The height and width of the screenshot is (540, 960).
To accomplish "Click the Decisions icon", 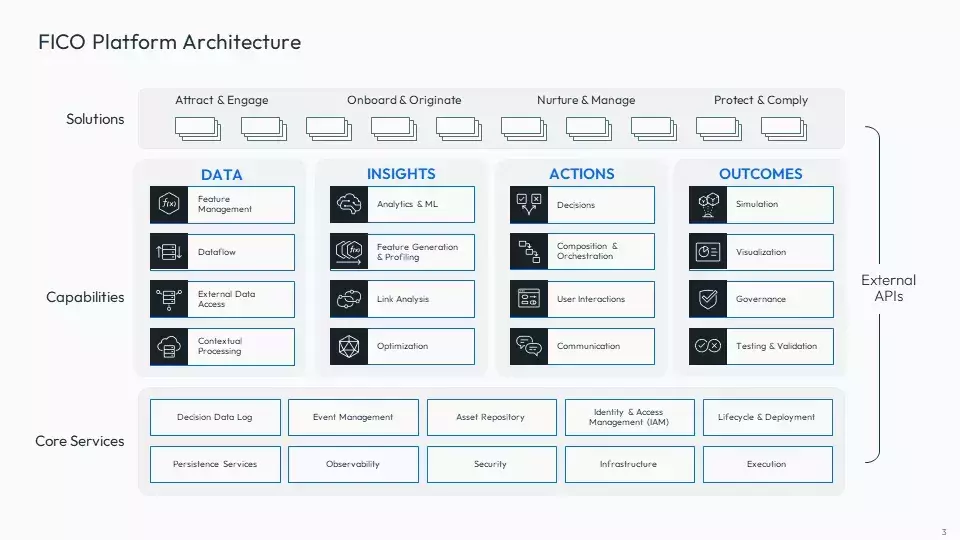I will coord(528,204).
